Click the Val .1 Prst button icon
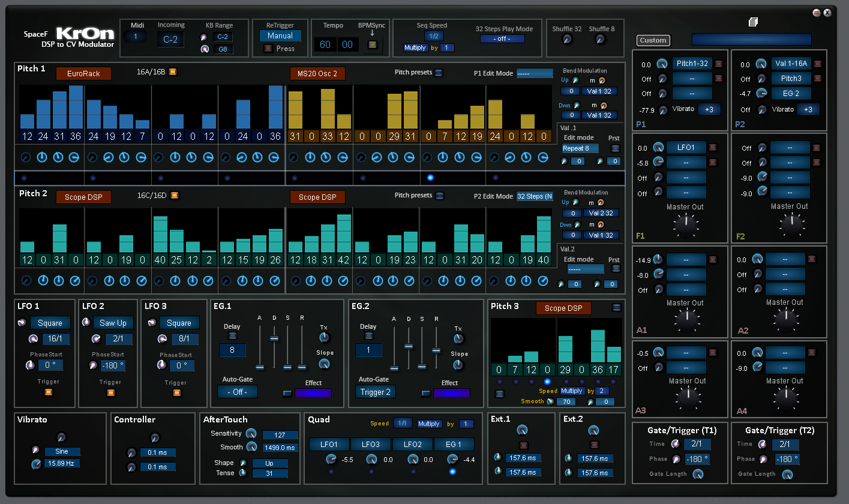The image size is (849, 504). point(614,148)
